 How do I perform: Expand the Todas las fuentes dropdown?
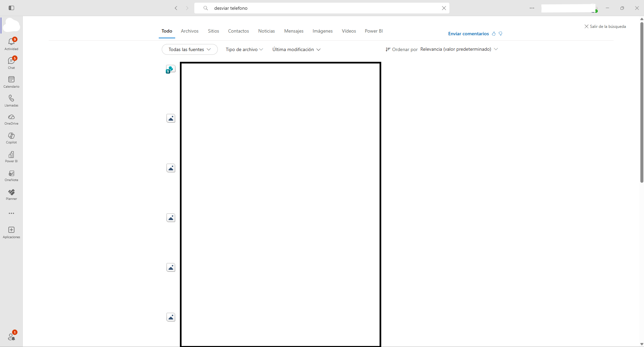(x=190, y=49)
